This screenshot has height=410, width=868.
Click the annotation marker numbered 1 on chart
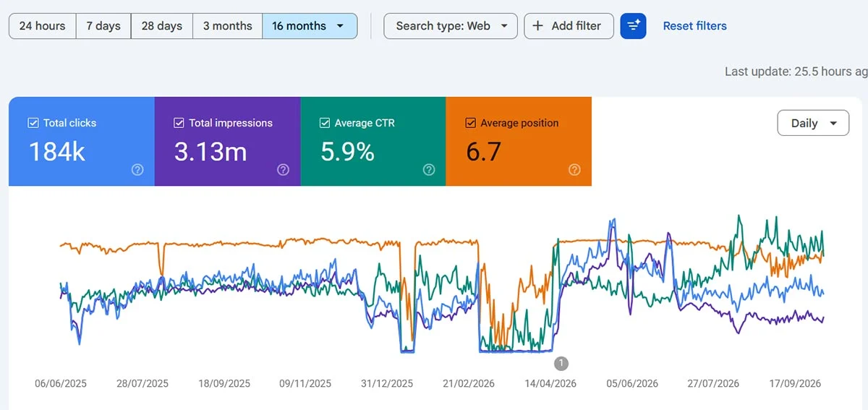point(561,363)
